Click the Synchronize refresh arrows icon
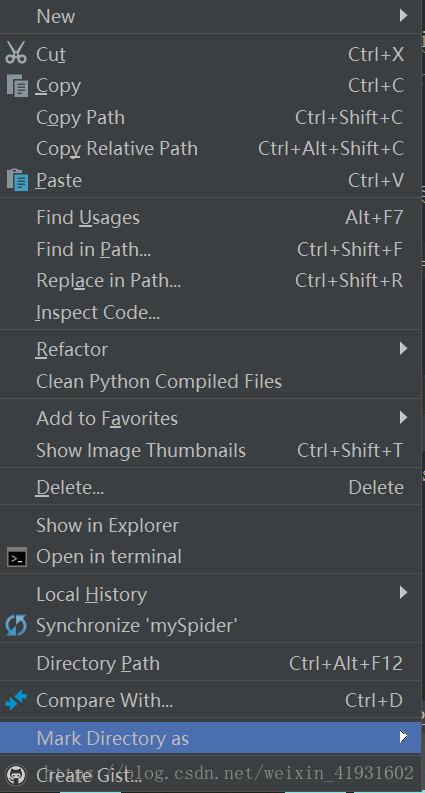This screenshot has height=793, width=425. [x=16, y=626]
